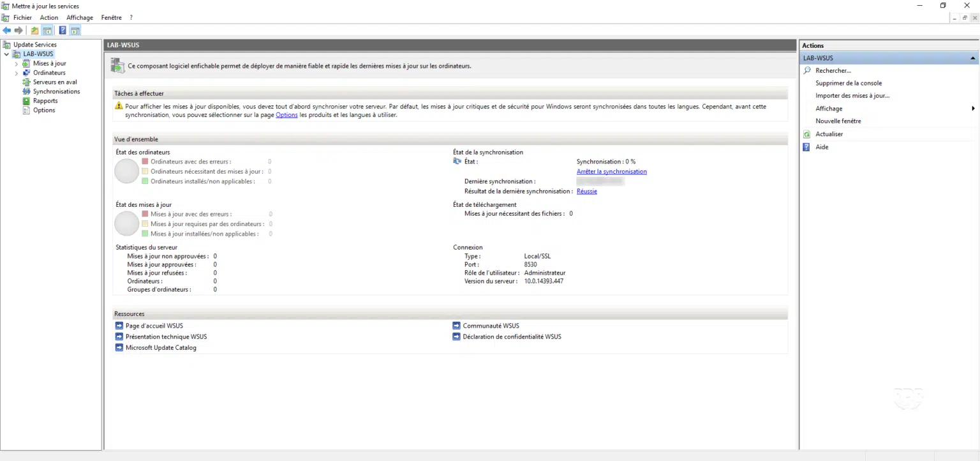The image size is (980, 461).
Task: Restore the inner console child window
Action: point(965,18)
